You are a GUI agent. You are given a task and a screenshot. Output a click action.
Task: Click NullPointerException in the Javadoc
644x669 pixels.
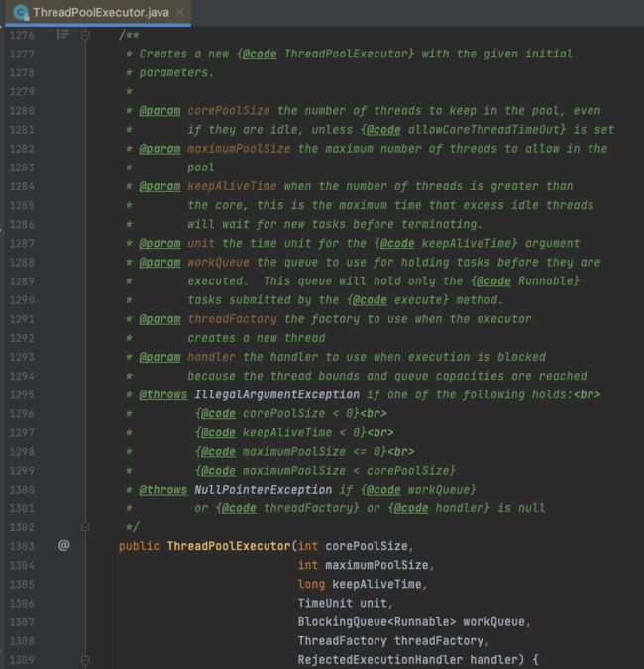[263, 490]
